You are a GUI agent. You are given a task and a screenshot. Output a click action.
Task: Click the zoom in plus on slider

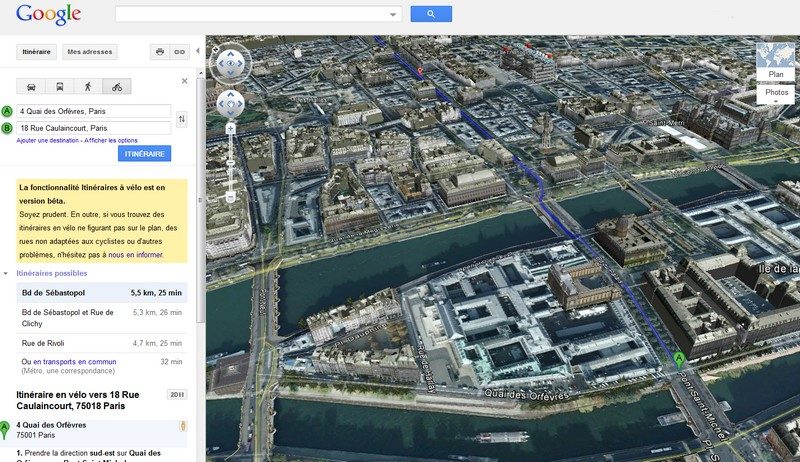pyautogui.click(x=231, y=129)
